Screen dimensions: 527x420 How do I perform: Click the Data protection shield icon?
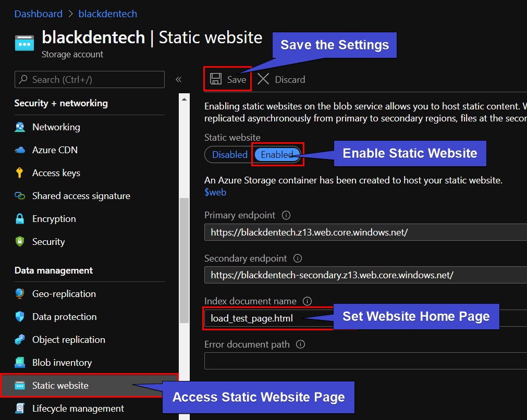20,316
